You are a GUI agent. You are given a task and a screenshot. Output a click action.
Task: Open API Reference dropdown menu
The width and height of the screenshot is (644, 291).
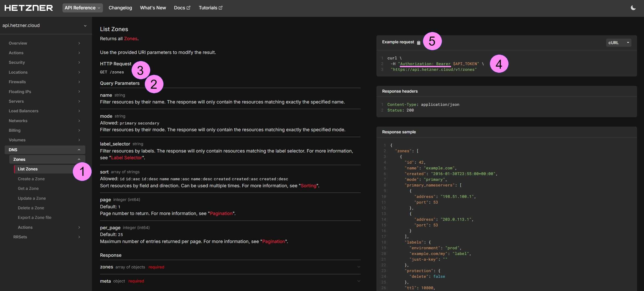pyautogui.click(x=82, y=8)
